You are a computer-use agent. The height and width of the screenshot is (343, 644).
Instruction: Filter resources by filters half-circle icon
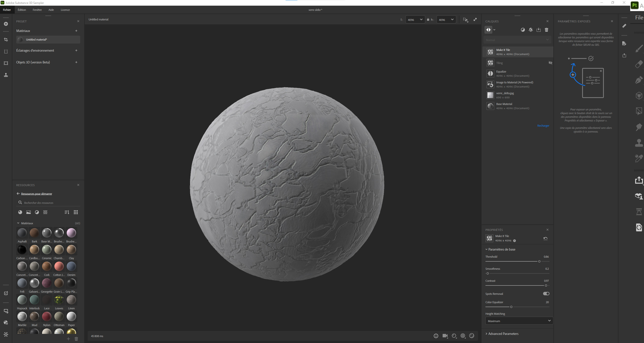click(37, 212)
